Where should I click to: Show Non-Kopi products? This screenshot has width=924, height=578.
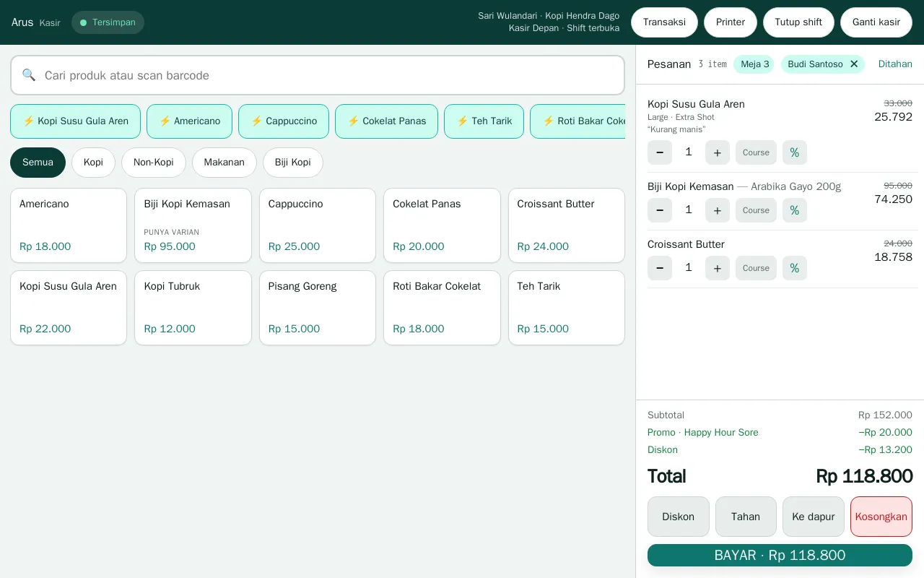coord(154,163)
